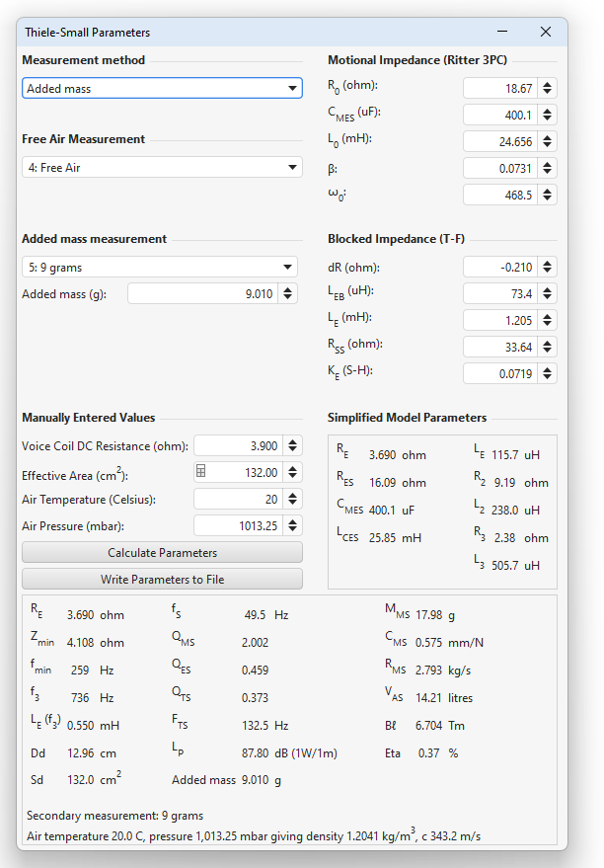Click the dR (ohm) value field
This screenshot has width=604, height=868.
pyautogui.click(x=500, y=268)
